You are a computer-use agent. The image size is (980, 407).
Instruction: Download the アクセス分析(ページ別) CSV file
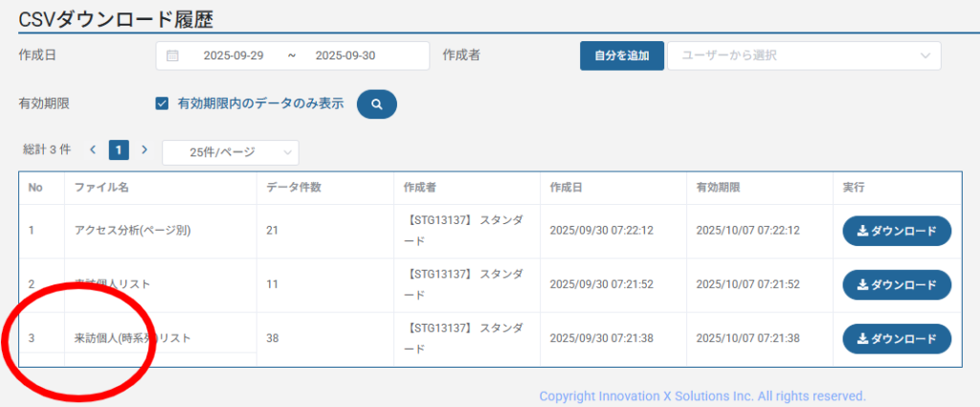(x=896, y=231)
